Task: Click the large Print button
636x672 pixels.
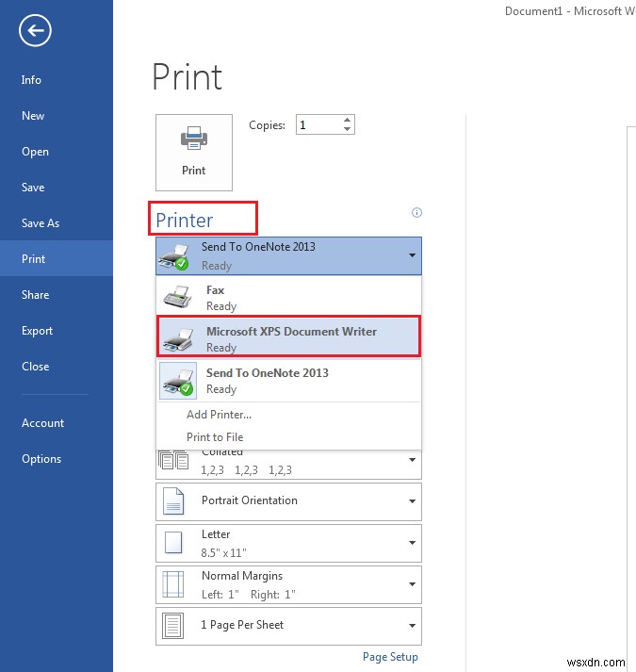Action: (x=194, y=153)
